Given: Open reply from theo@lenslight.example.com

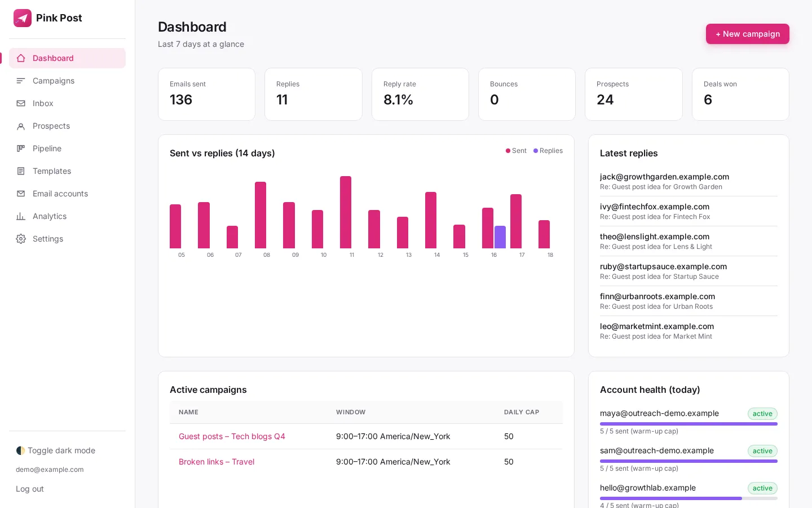Looking at the screenshot, I should click(689, 241).
